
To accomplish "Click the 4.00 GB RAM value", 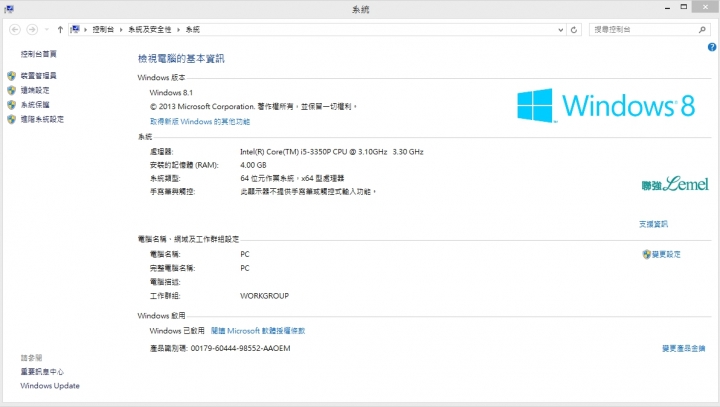I will [253, 165].
